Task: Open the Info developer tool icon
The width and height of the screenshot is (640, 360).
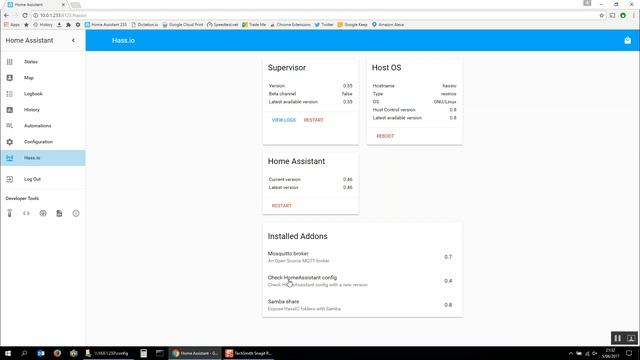Action: click(x=76, y=213)
